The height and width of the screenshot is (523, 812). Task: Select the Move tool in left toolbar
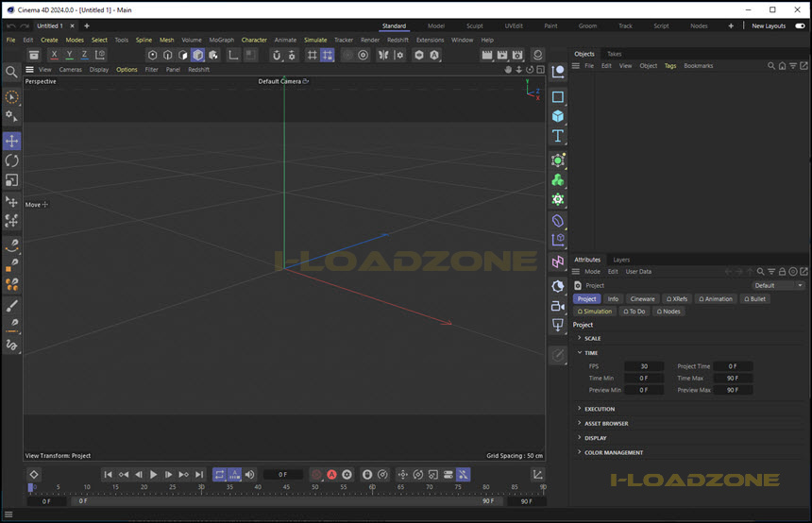coord(11,141)
